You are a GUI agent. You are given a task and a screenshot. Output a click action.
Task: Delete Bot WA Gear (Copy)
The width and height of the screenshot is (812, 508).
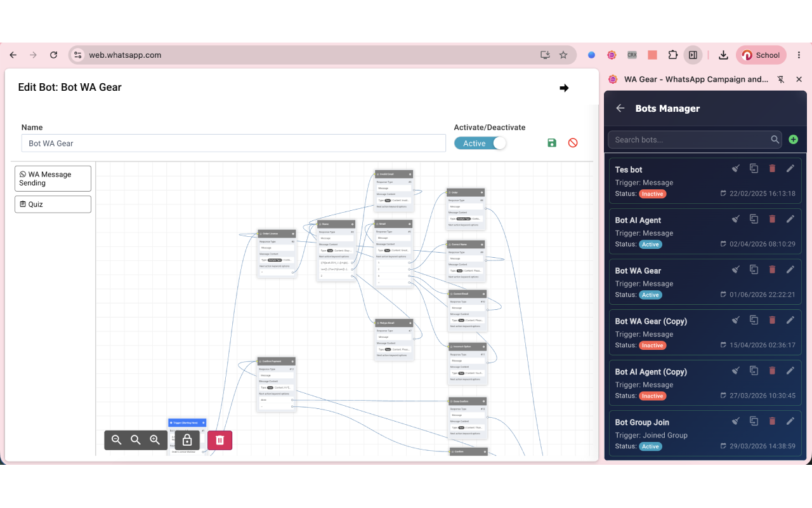[x=772, y=320]
